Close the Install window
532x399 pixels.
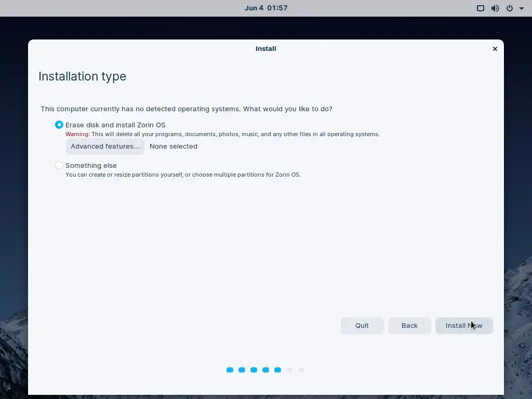pyautogui.click(x=495, y=49)
